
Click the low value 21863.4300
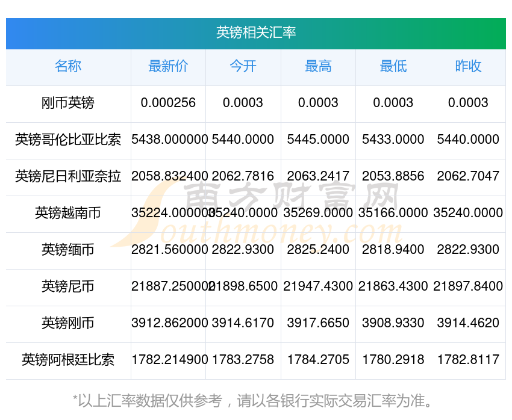click(x=393, y=286)
